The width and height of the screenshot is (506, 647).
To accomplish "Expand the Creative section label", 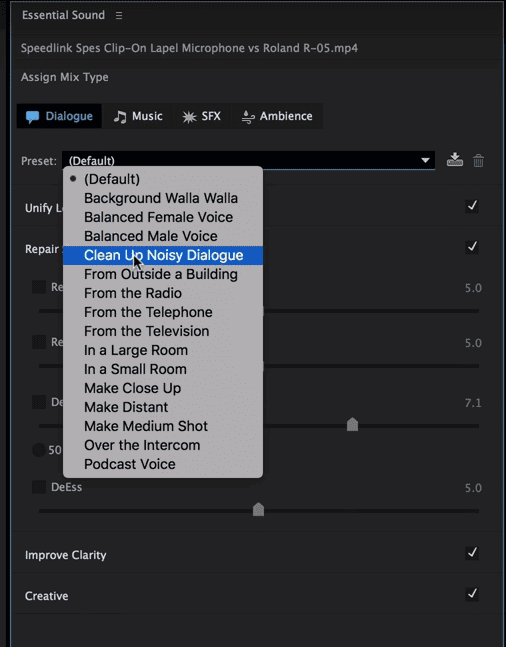I will 47,596.
